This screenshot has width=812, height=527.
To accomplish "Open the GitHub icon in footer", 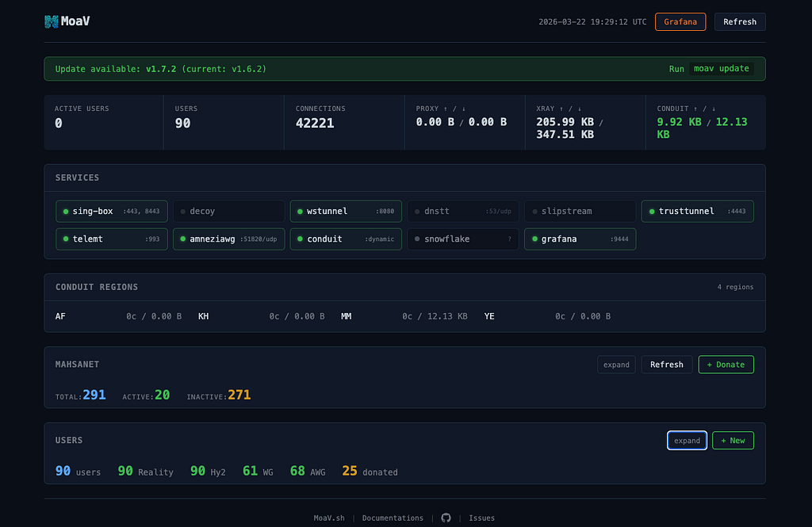I will coord(446,517).
